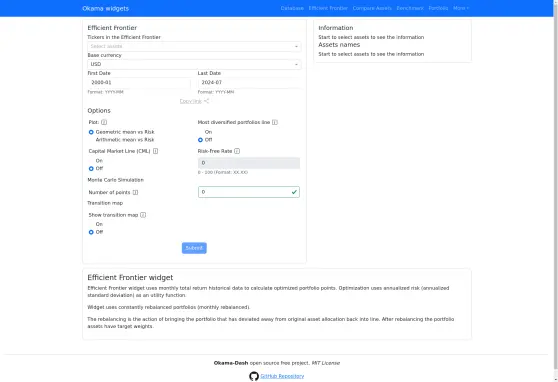Open the Compare Assets page
Image resolution: width=558 pixels, height=382 pixels.
tap(372, 8)
